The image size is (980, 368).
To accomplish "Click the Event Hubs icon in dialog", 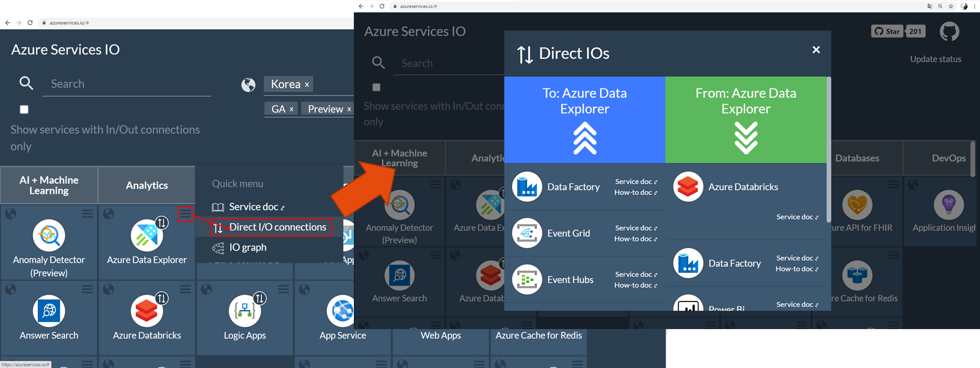I will 527,279.
